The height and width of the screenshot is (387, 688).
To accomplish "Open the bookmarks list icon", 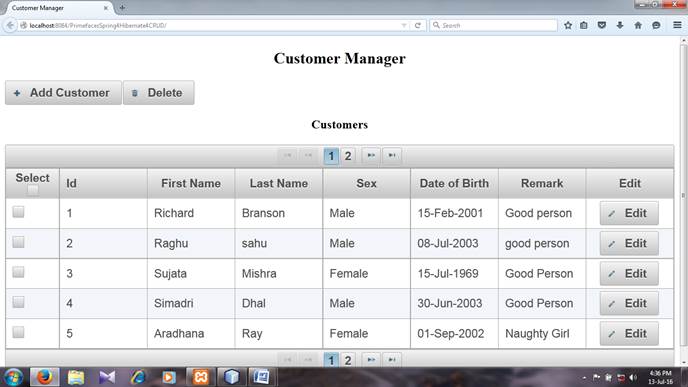I will pos(584,25).
